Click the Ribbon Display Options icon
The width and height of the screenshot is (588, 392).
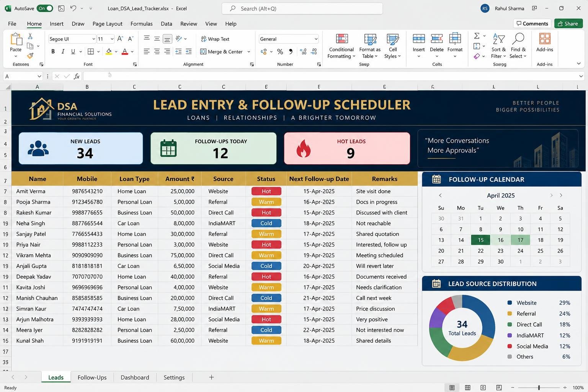pos(534,8)
